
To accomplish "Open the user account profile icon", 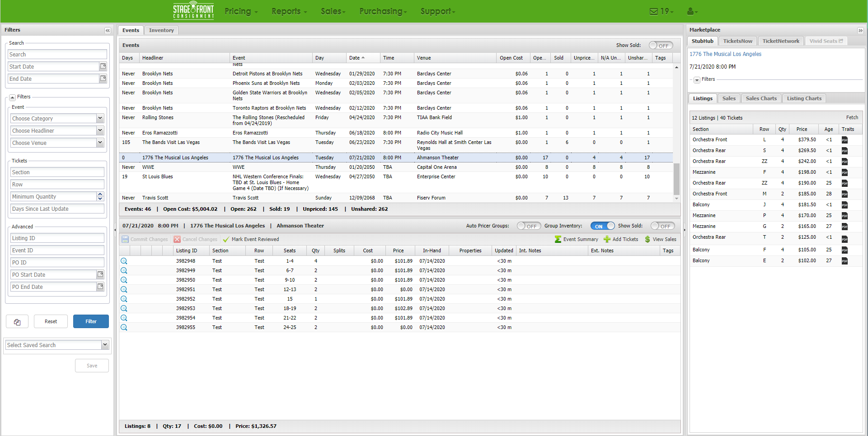I will tap(692, 11).
